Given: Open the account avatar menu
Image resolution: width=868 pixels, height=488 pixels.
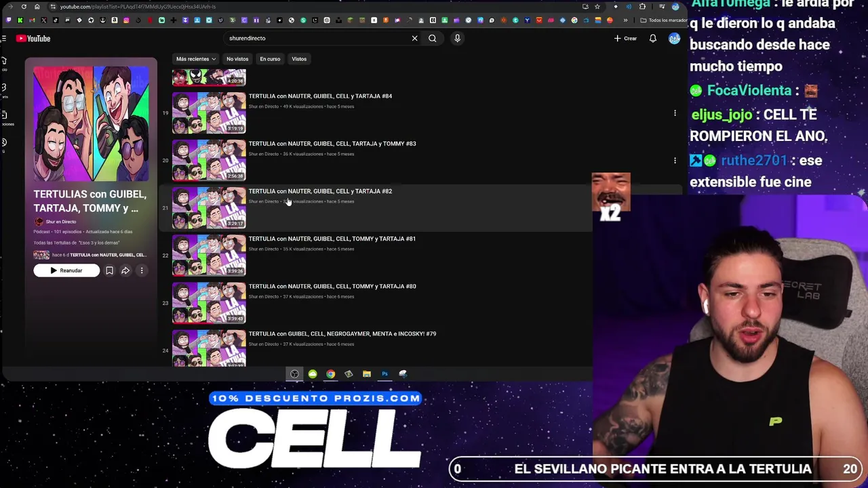Looking at the screenshot, I should (x=674, y=39).
